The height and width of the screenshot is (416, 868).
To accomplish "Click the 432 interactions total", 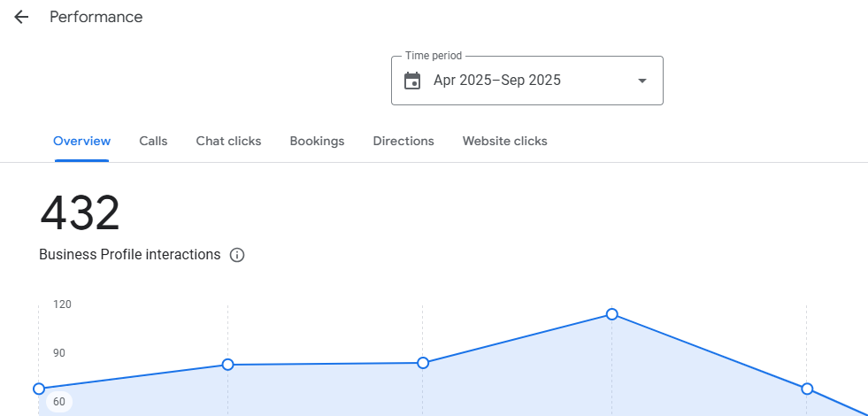I will (x=80, y=213).
